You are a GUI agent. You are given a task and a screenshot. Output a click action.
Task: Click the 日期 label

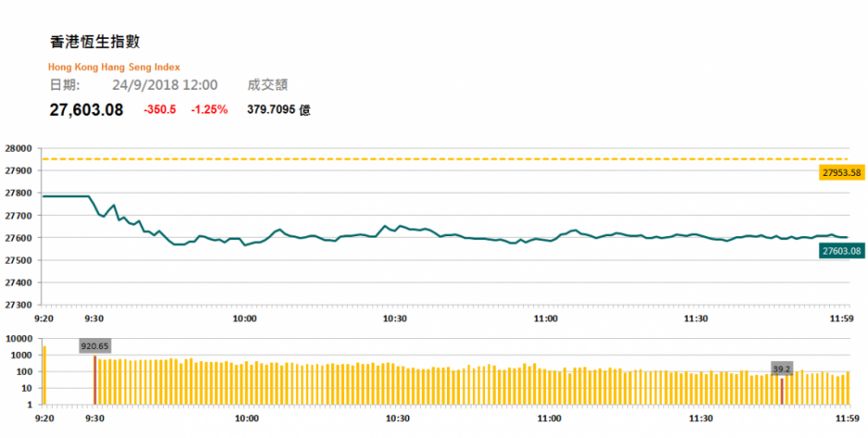click(65, 84)
